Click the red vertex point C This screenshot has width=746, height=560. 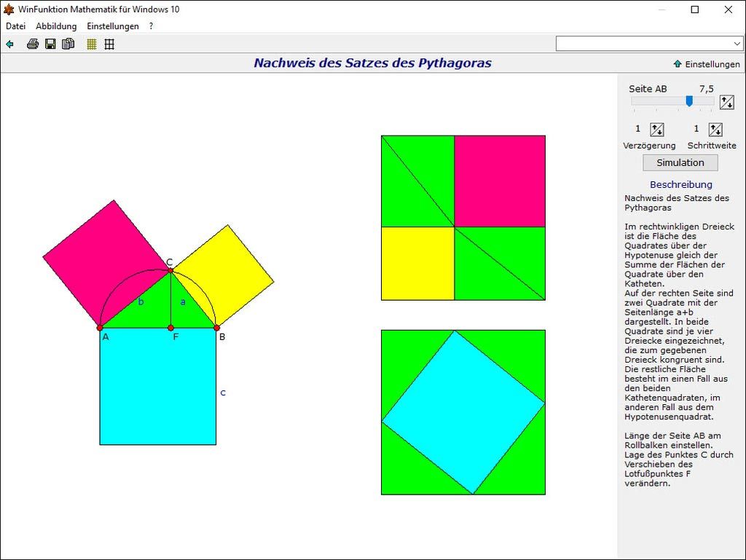point(170,270)
